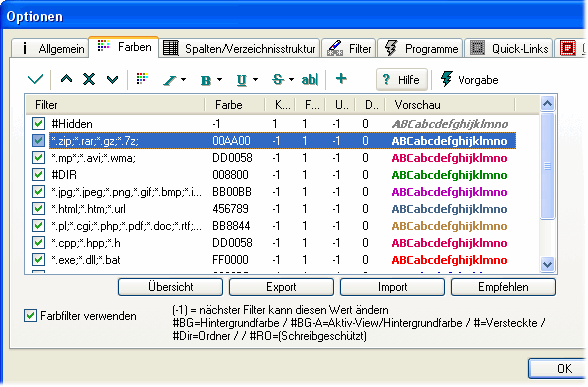Screen dimensions: 588x387
Task: Switch to the Filter tab
Action: pos(349,48)
